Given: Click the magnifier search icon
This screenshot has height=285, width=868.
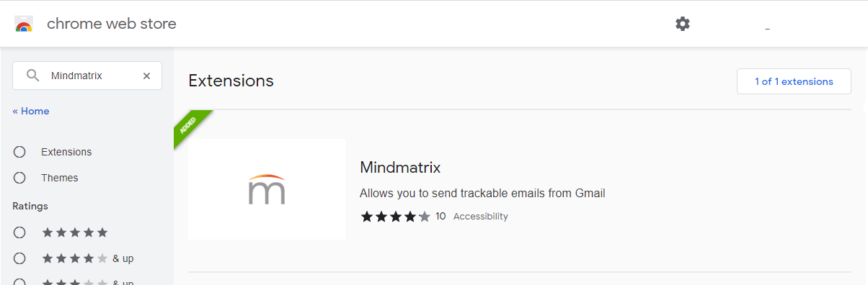Looking at the screenshot, I should point(32,76).
